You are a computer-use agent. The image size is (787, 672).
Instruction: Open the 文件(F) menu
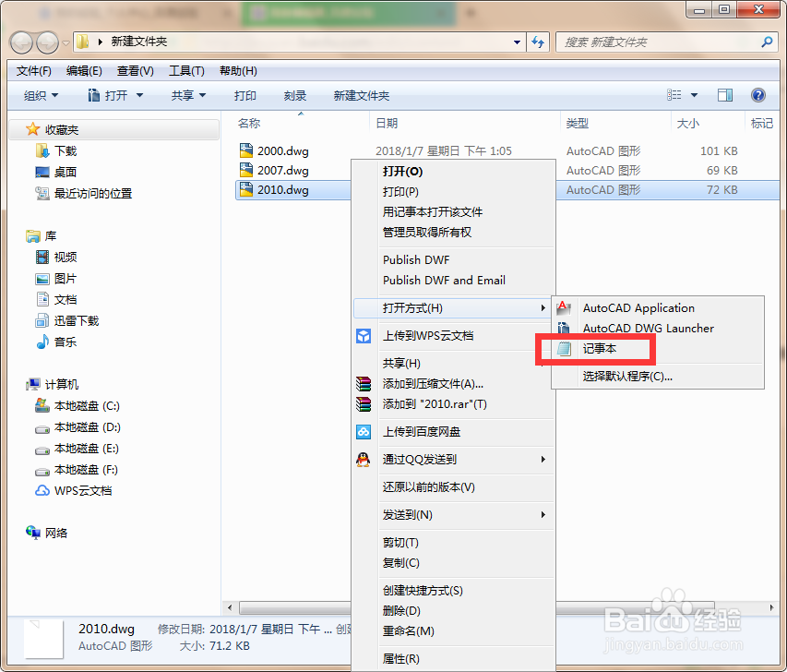(x=34, y=71)
